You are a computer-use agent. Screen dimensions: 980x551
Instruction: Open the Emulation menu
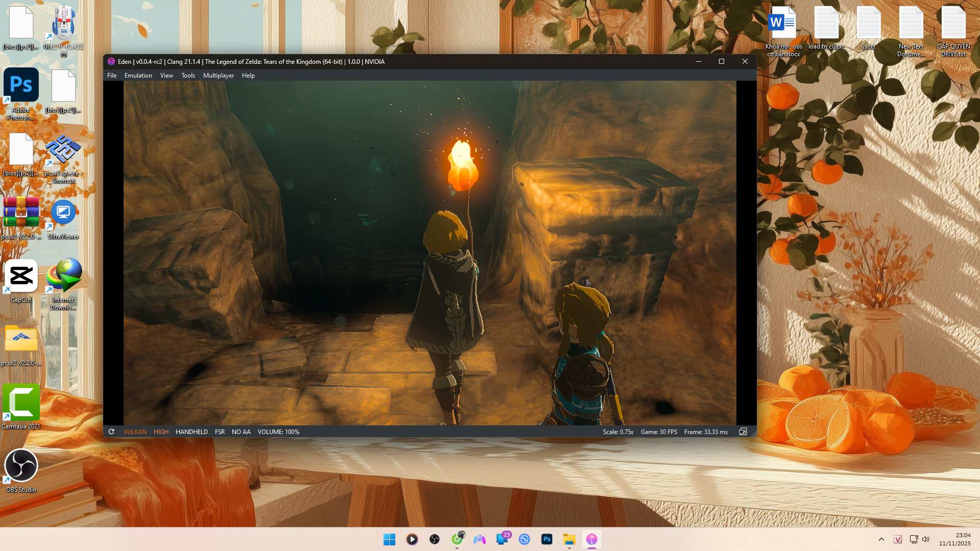click(138, 75)
